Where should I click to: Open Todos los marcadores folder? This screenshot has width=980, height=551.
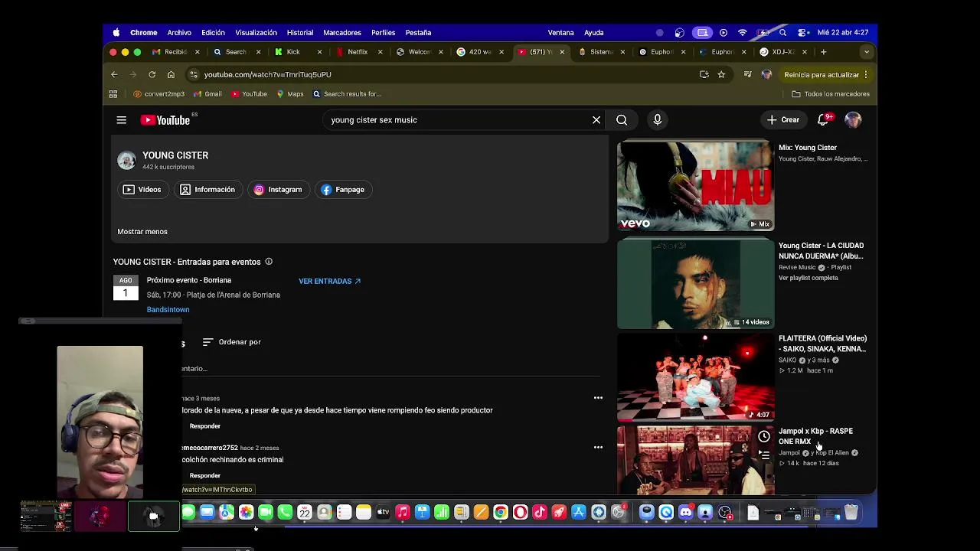click(831, 94)
